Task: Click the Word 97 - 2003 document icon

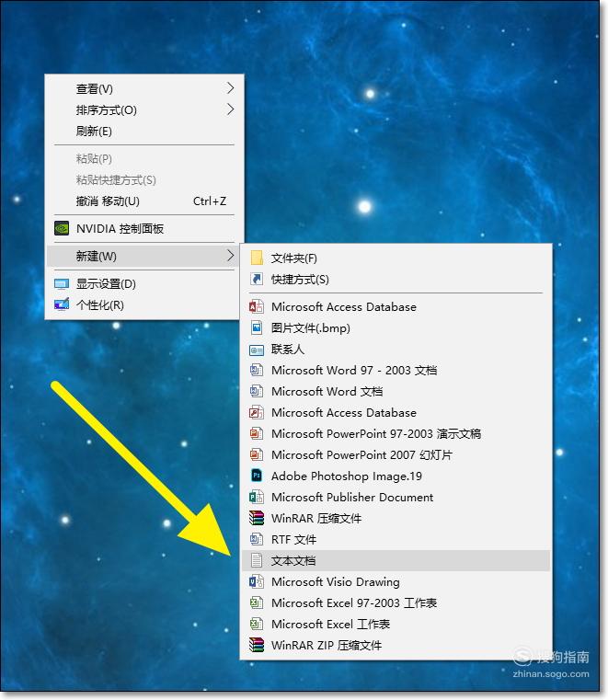Action: 257,370
